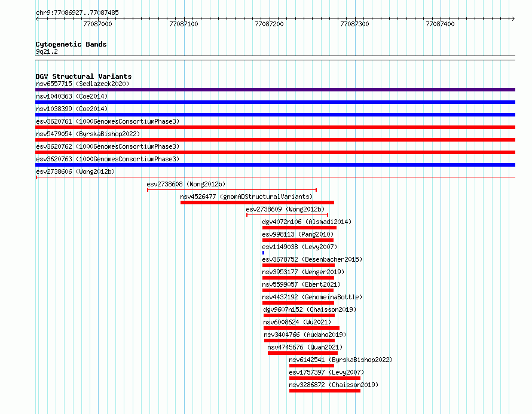Click the ruler's right arrow end
This screenshot has height=414, width=532.
[x=513, y=19]
